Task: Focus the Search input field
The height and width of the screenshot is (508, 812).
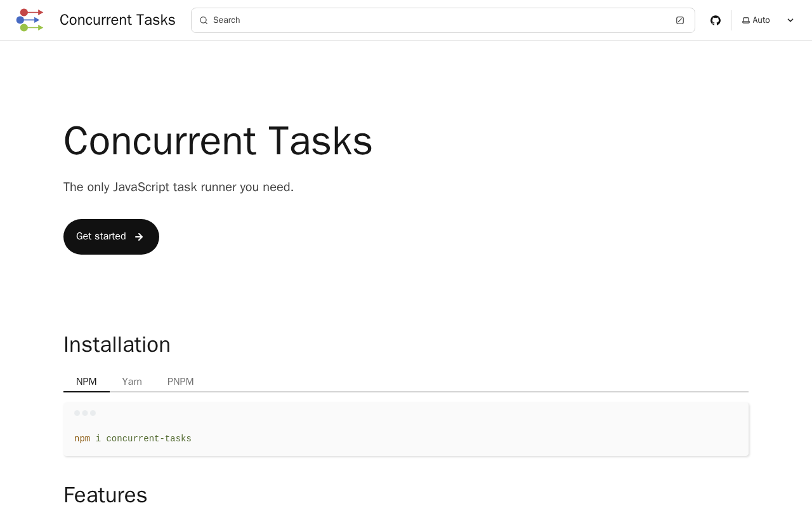Action: (438, 20)
